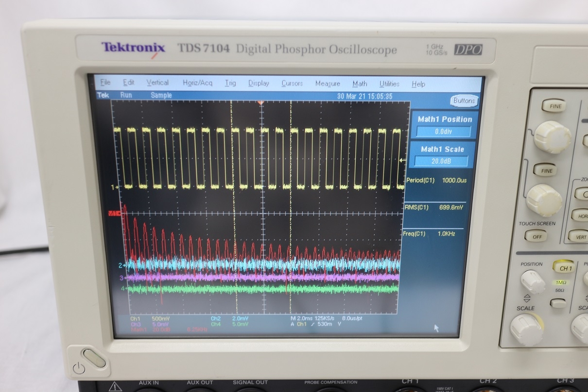Click the upper multipurpose knob
The width and height of the screenshot is (588, 392).
pos(553,137)
